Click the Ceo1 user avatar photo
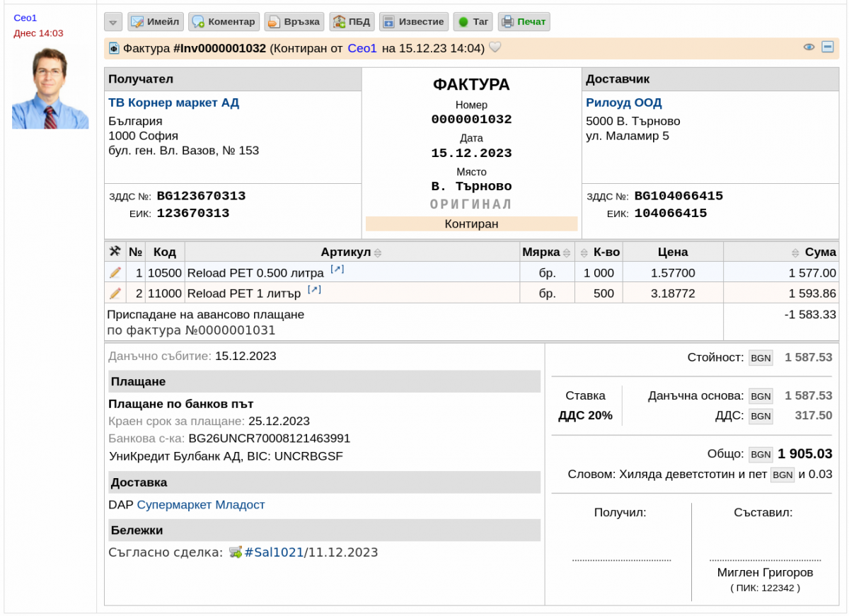Viewport: 849px width, 616px height. click(x=50, y=88)
